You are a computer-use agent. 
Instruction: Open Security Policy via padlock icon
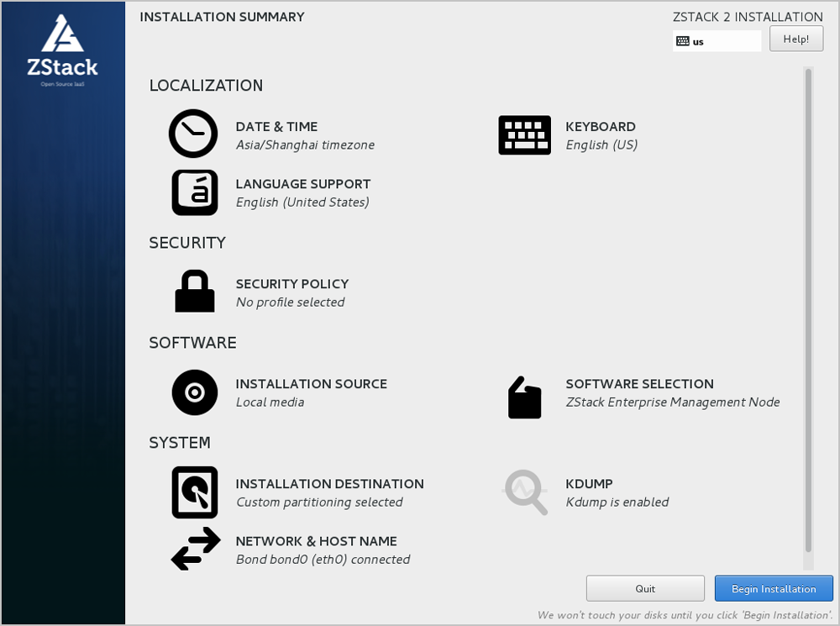coord(195,292)
